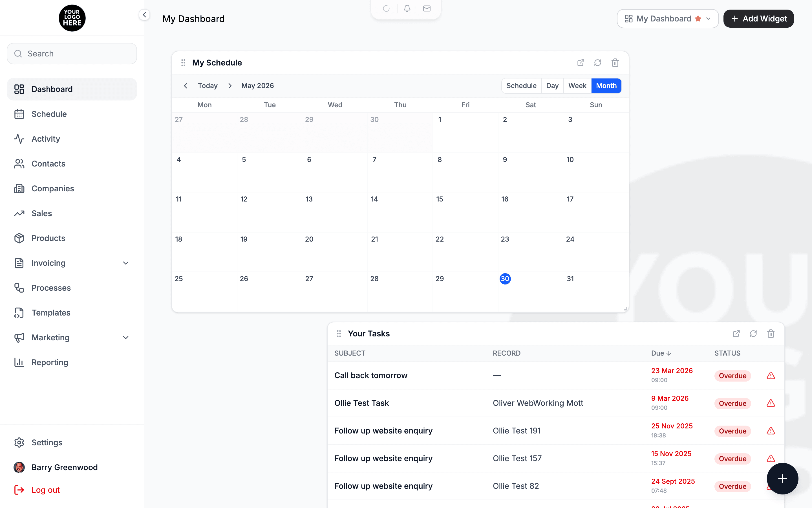Switch calendar to Schedule view
Screen dimensions: 812x508
tap(521, 86)
